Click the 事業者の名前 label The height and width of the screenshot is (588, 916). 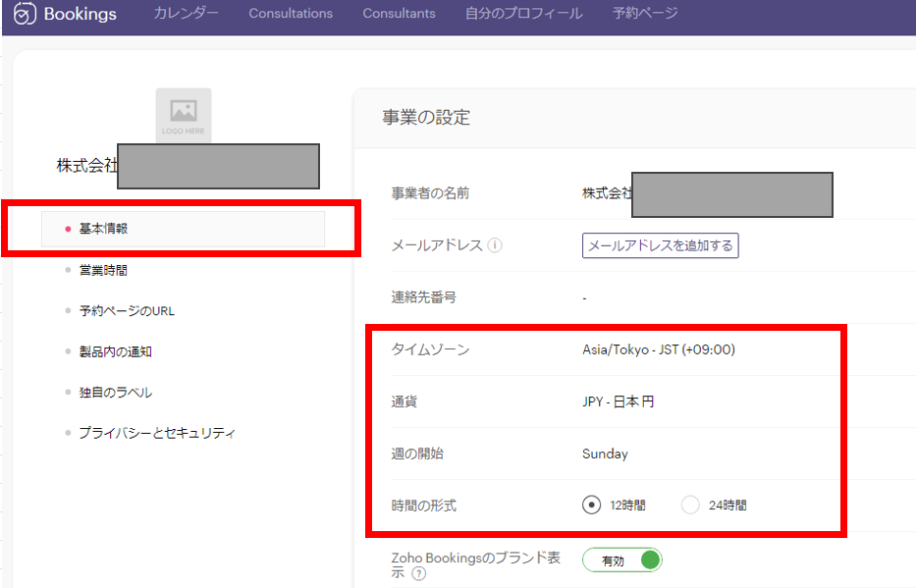430,193
